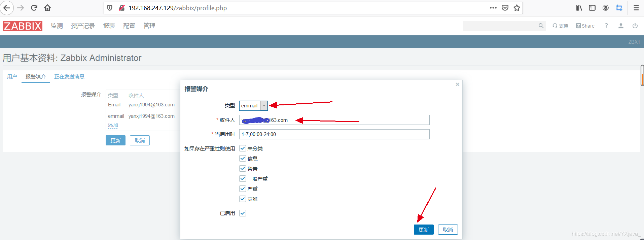Switch to the 用户 tab
Image resolution: width=644 pixels, height=240 pixels.
click(12, 77)
